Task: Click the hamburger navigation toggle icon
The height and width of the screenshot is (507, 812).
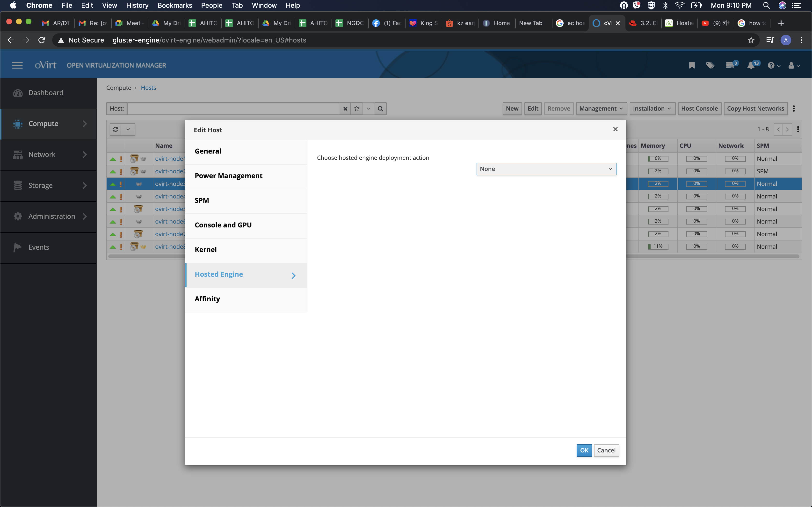Action: tap(17, 65)
